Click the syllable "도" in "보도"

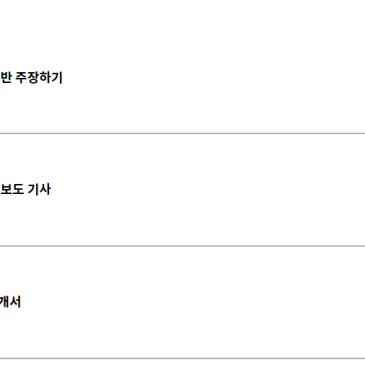[x=18, y=190]
